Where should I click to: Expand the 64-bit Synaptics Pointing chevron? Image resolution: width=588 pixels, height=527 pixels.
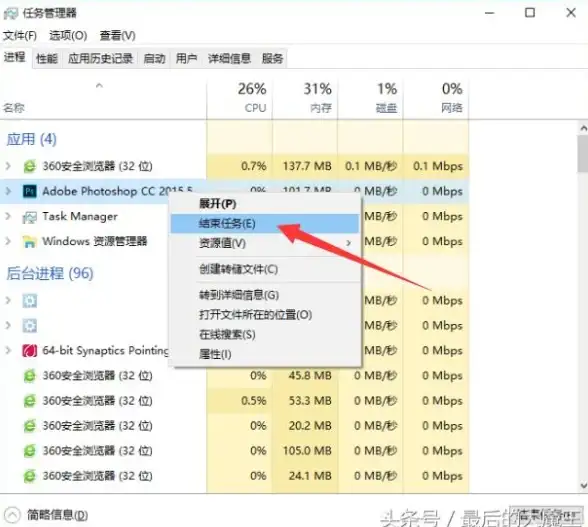(x=8, y=350)
